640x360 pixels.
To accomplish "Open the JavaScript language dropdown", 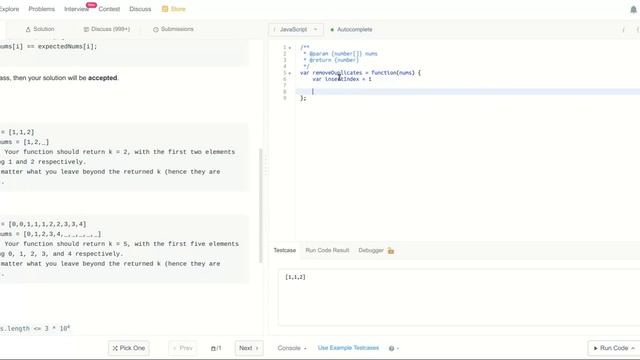I will (x=296, y=30).
